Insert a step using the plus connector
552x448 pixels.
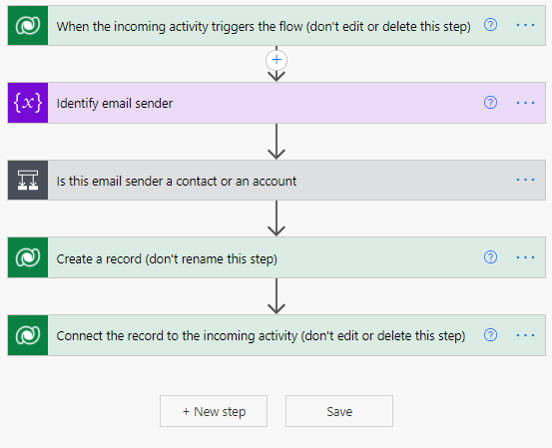click(276, 60)
